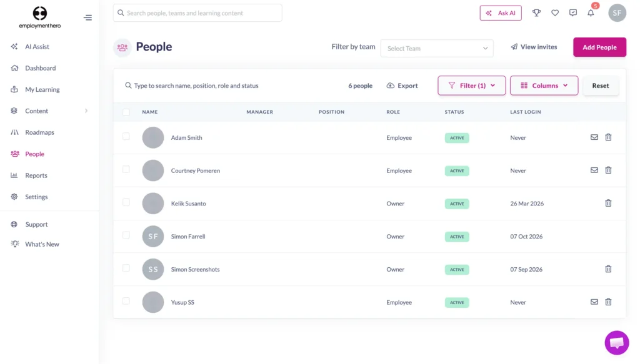Select Simon Screenshots' row checkbox
The image size is (640, 364).
coord(126,268)
